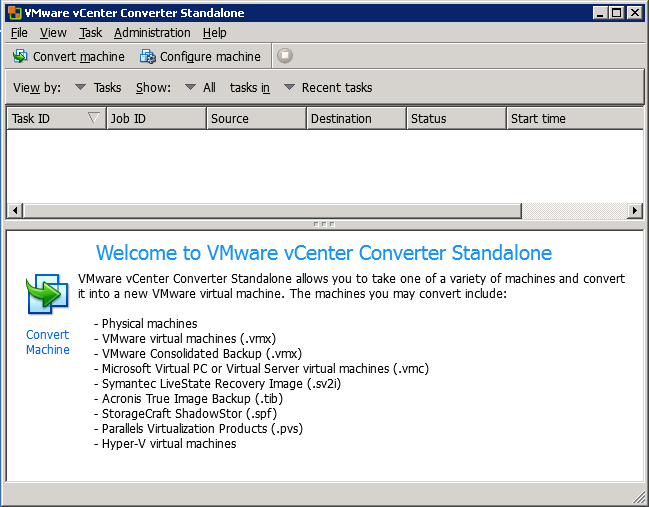649x507 pixels.
Task: Open the View by Tasks dropdown
Action: [x=81, y=88]
